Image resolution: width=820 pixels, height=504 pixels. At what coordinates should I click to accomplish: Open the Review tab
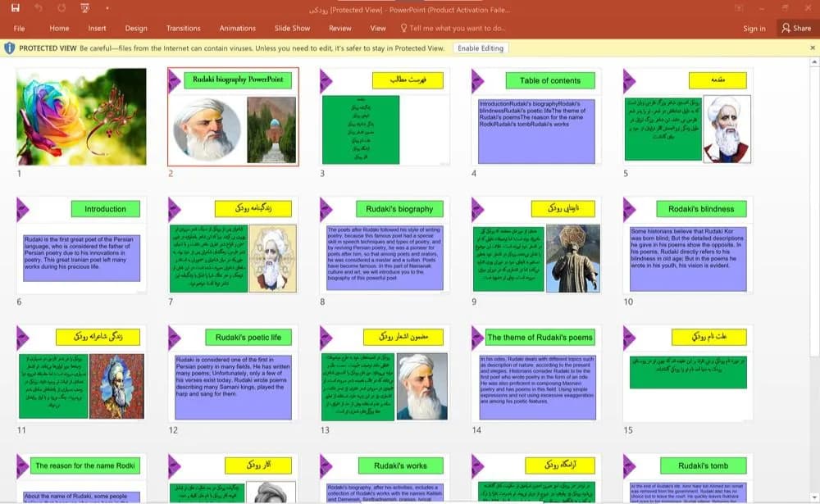[x=340, y=28]
